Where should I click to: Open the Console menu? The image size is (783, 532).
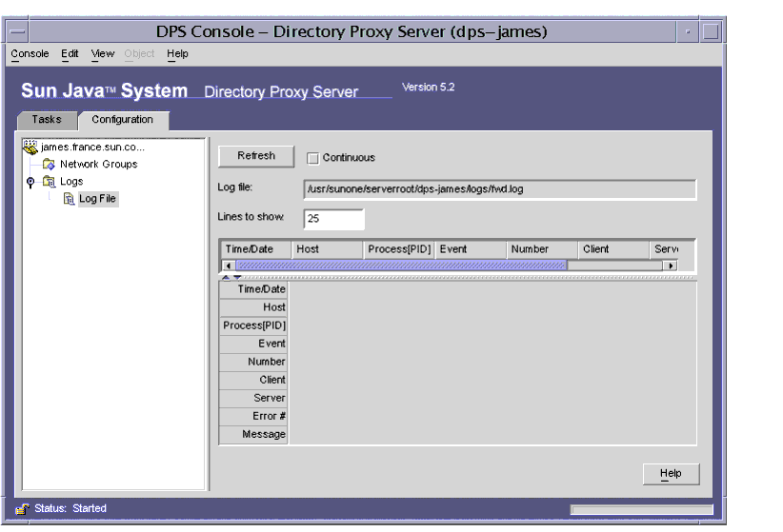click(30, 54)
